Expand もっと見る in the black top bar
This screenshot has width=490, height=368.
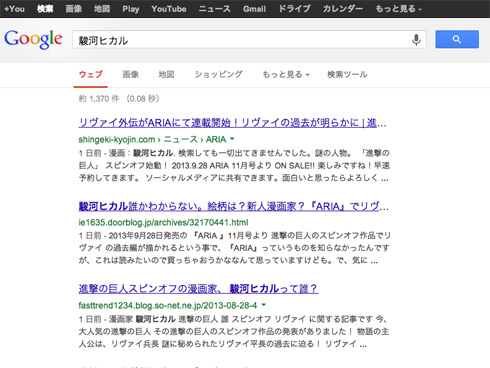click(x=399, y=9)
